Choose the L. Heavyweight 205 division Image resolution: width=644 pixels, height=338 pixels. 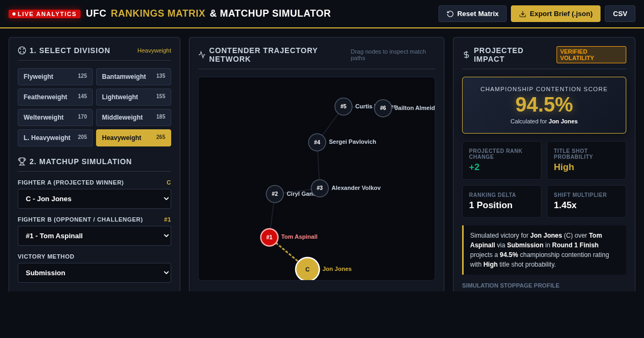pos(55,138)
